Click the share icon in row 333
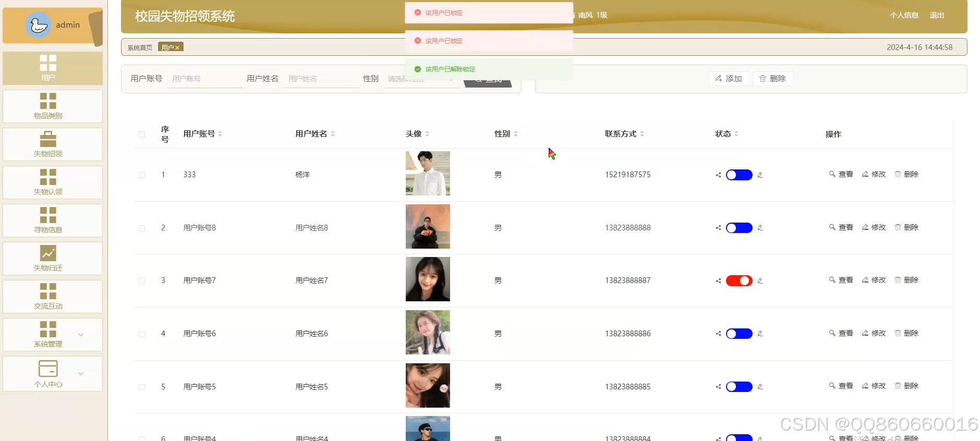 coord(718,175)
